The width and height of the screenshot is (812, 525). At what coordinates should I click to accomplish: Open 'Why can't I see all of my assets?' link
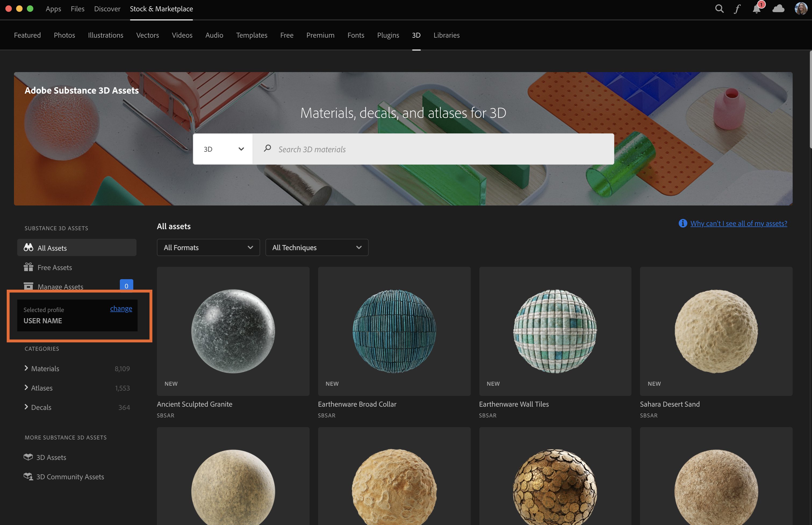pos(738,223)
